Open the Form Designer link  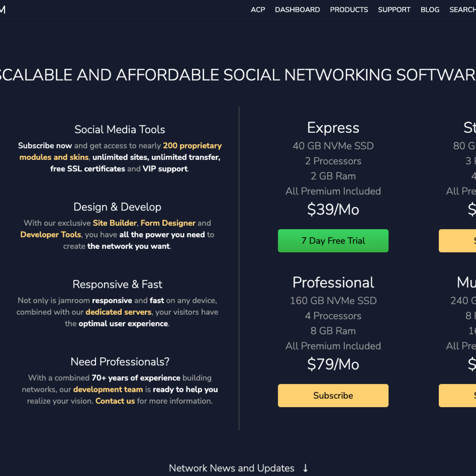pos(168,223)
